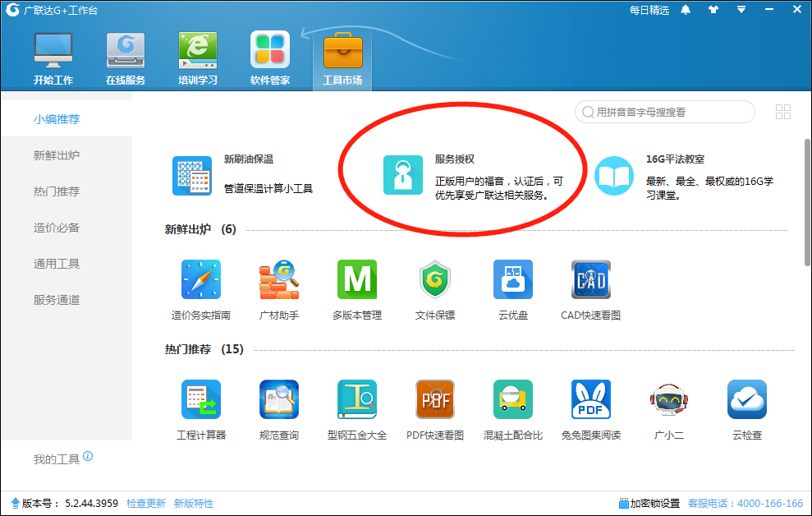Click the 新鲜出炉 (6) section heading
The width and height of the screenshot is (812, 516).
(x=200, y=229)
